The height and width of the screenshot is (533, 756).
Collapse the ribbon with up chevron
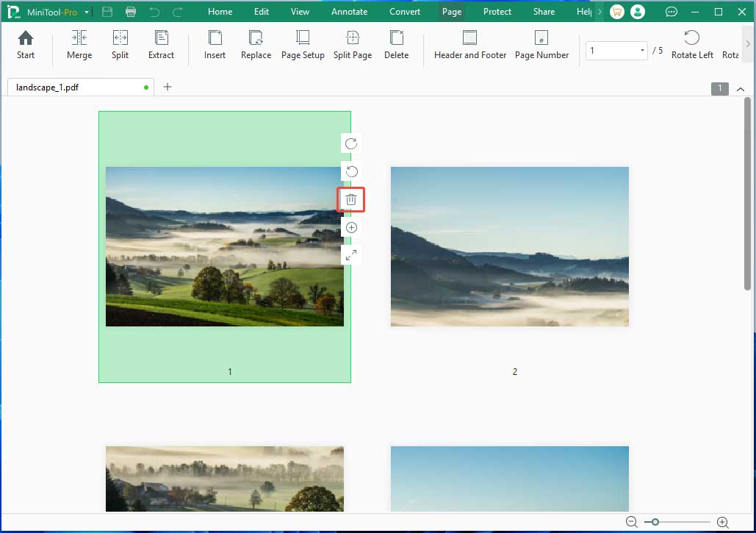(x=741, y=89)
